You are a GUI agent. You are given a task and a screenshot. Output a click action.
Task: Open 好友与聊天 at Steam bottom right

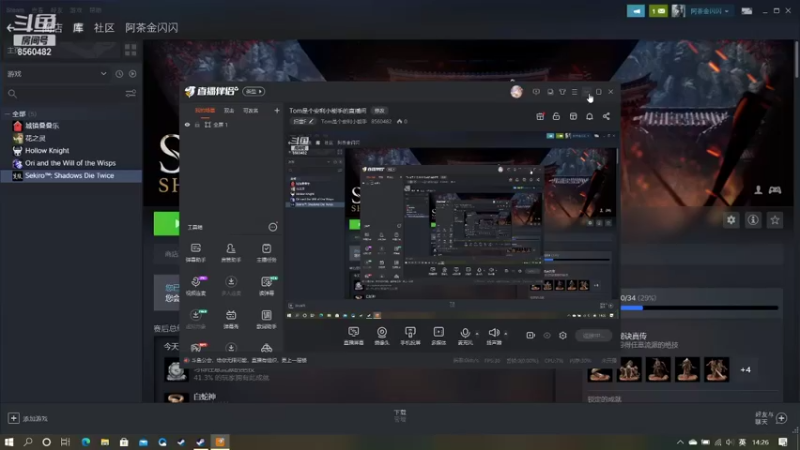tap(771, 418)
